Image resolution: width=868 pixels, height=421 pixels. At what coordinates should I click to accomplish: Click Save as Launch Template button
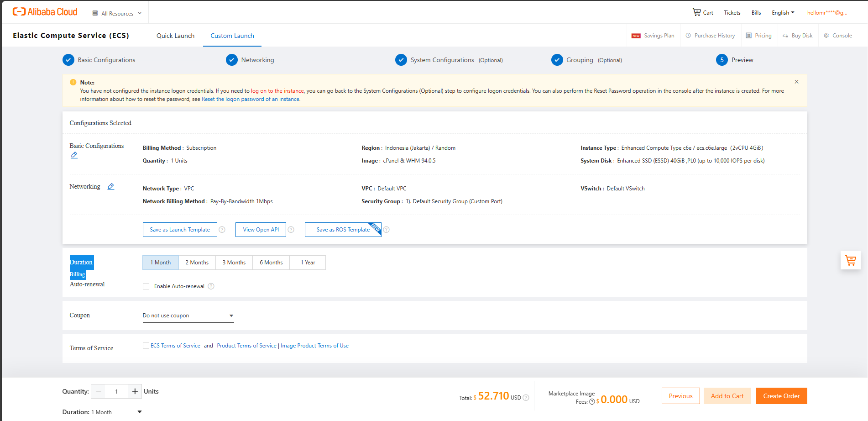180,230
